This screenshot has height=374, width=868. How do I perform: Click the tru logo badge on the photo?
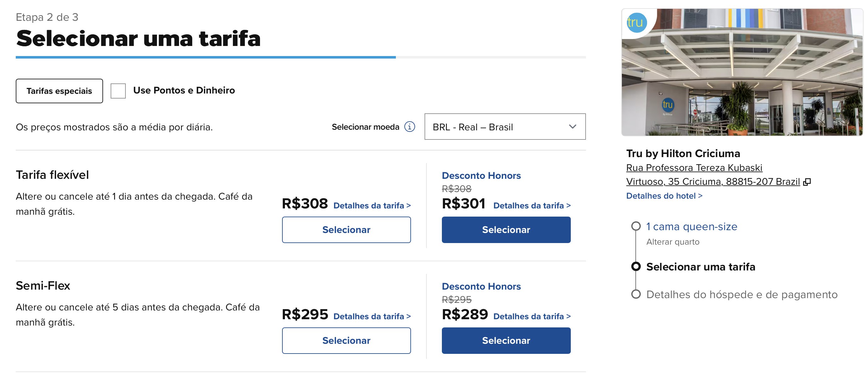pyautogui.click(x=637, y=23)
